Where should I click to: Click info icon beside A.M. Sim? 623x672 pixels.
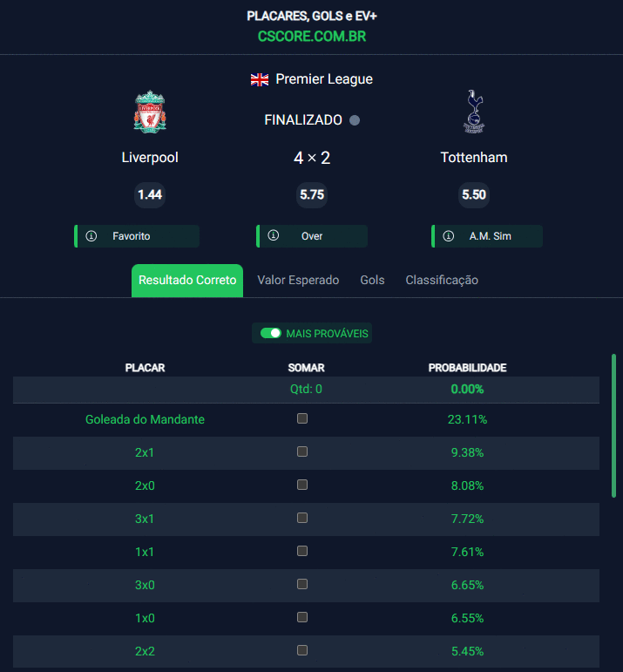point(448,236)
